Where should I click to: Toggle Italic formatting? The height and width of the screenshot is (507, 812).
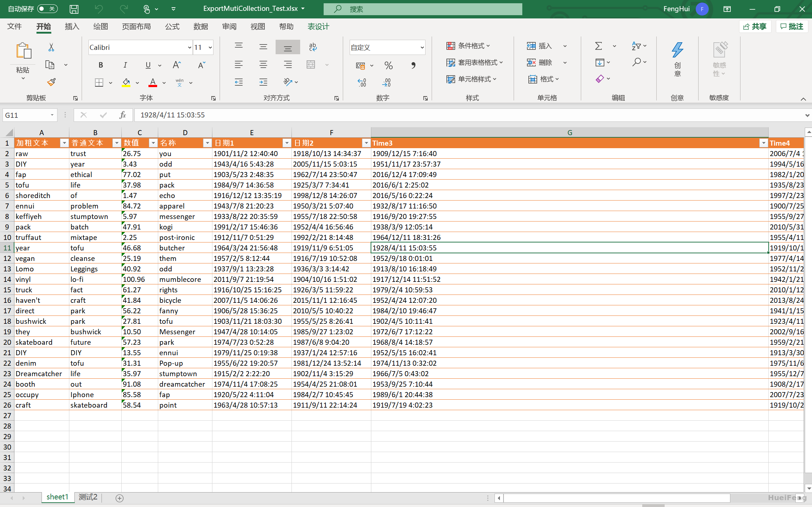coord(125,65)
